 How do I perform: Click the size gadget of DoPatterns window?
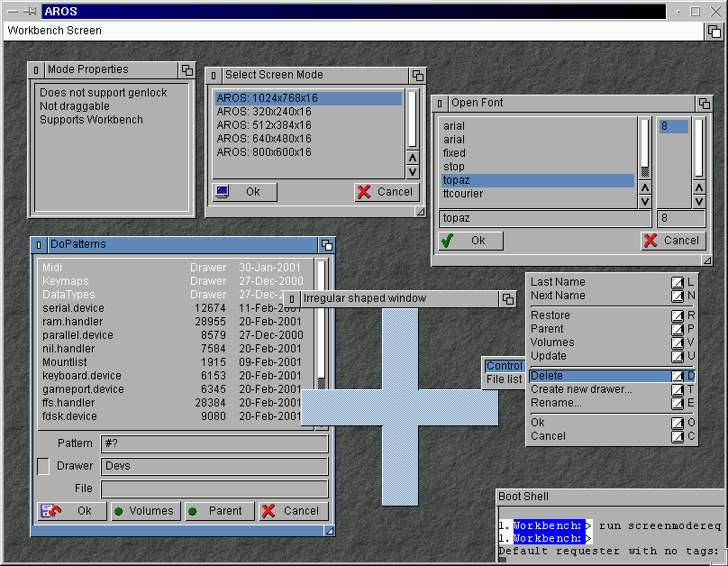(x=329, y=531)
